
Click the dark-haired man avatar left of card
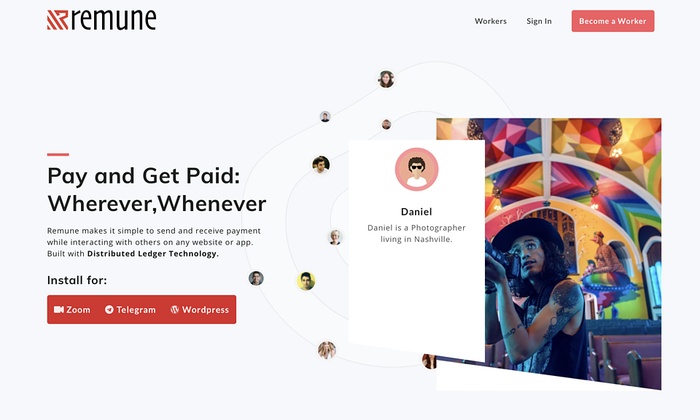pyautogui.click(x=321, y=165)
